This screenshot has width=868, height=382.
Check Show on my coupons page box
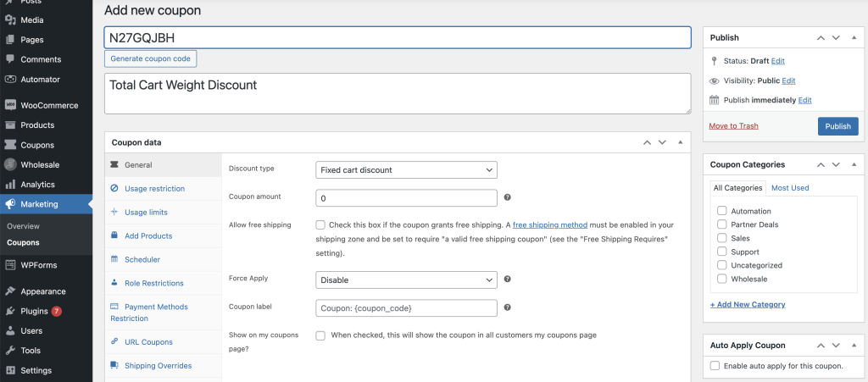[x=320, y=335]
